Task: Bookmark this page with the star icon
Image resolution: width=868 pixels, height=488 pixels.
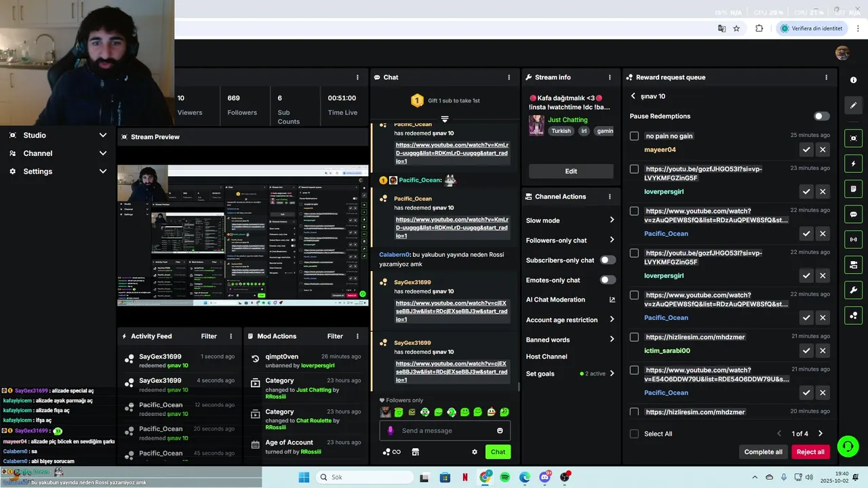Action: click(736, 28)
